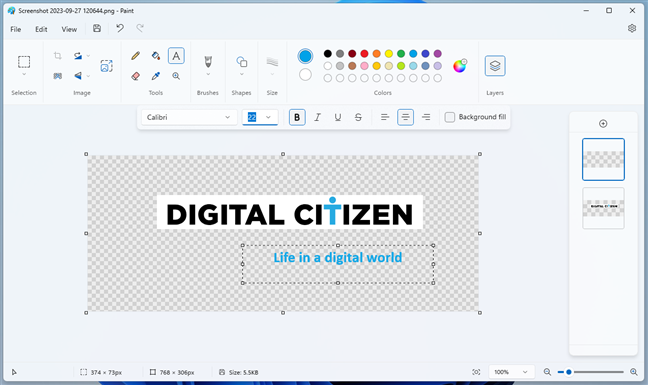Click the Size line thickness icon
Viewport: 648px width, 385px height.
(272, 62)
